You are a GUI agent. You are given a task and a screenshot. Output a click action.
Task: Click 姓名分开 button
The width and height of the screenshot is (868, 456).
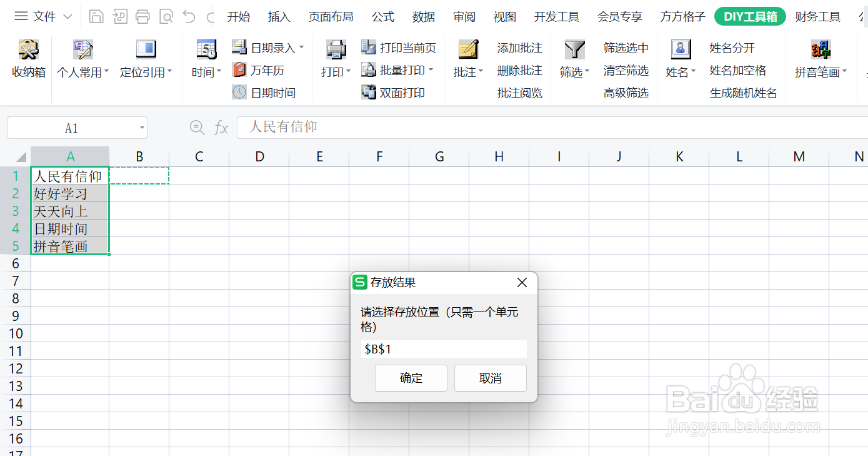[732, 48]
